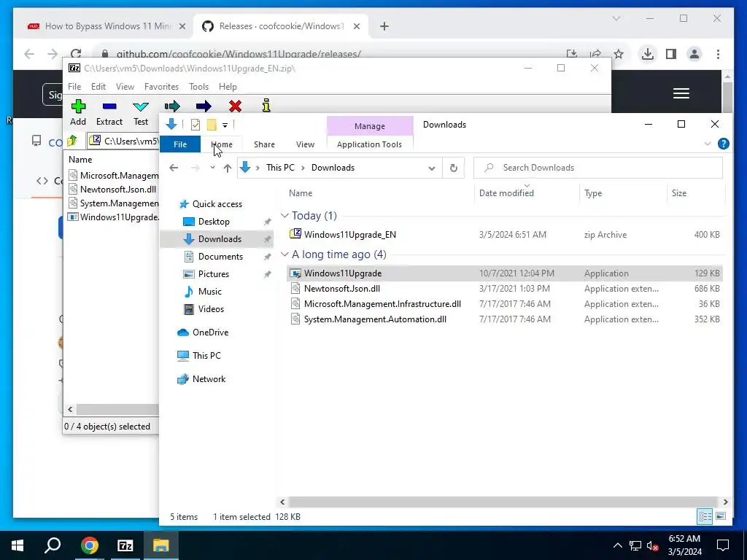
Task: Select Pictures in navigation pane
Action: (x=214, y=274)
